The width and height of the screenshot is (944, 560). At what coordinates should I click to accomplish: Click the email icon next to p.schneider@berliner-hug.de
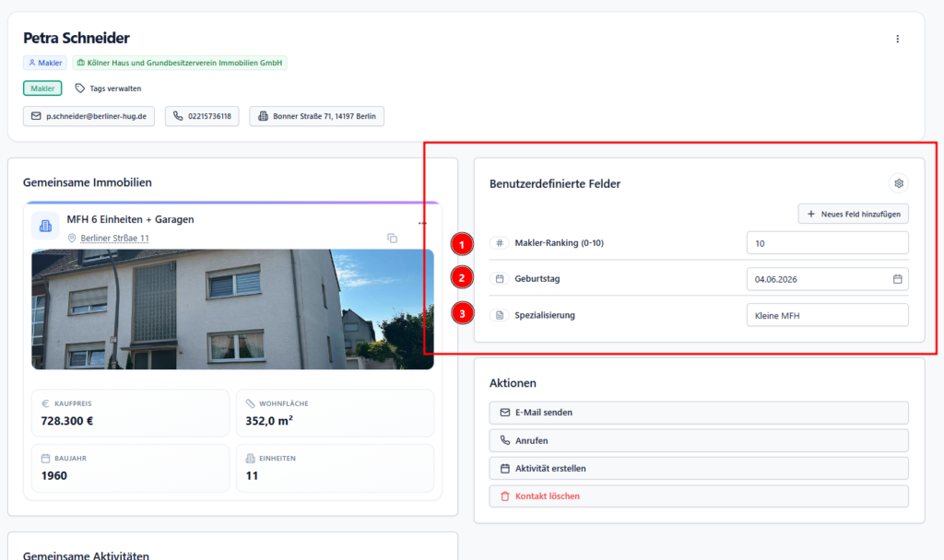pos(35,116)
